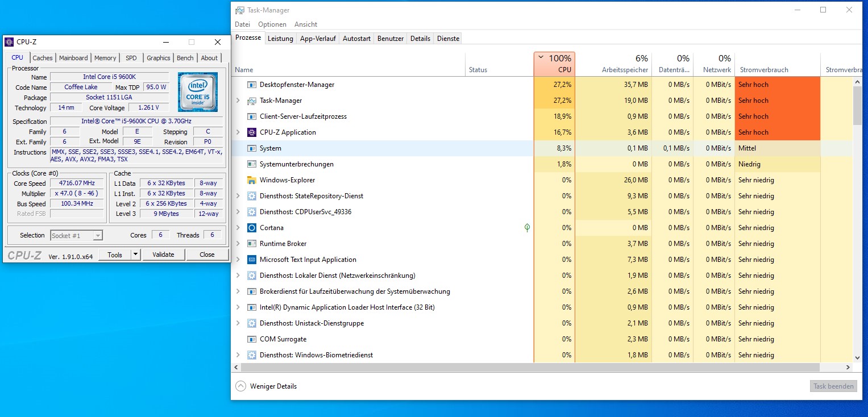Click the Lokaler Dienst gear icon

(x=252, y=276)
